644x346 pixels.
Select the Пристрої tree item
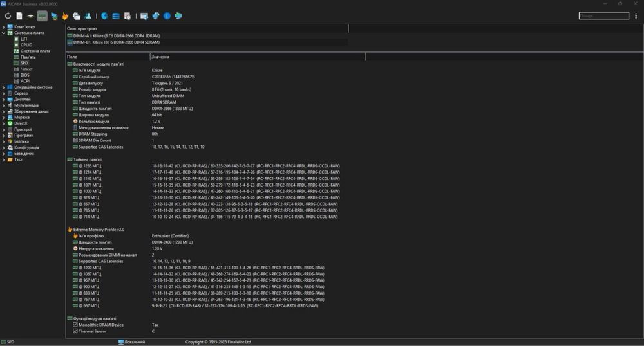click(23, 129)
